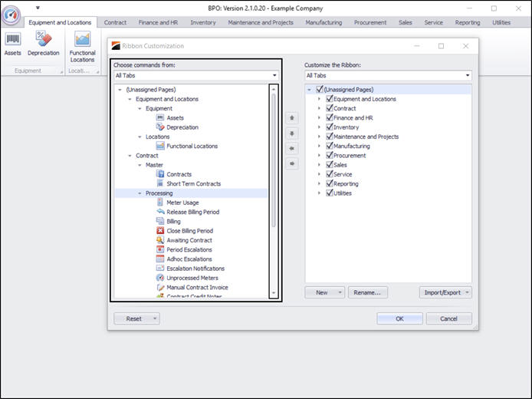
Task: Pick the Close Billing Period icon
Action: click(160, 230)
